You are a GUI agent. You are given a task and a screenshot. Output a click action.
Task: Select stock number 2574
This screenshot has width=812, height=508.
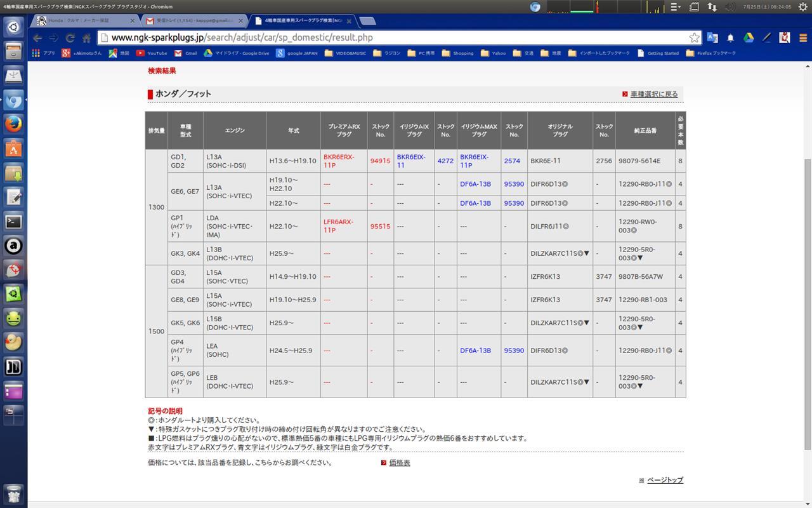tap(512, 161)
